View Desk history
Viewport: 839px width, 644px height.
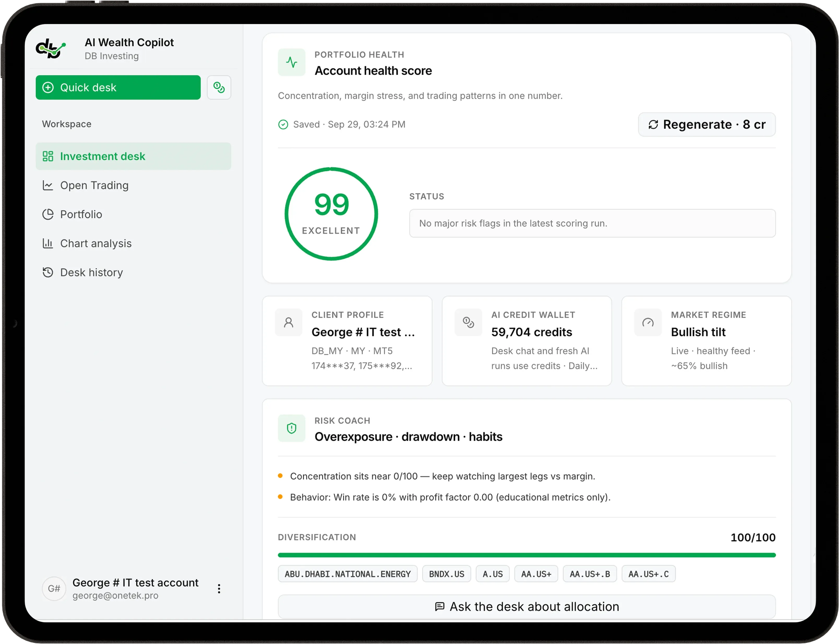pos(133,272)
